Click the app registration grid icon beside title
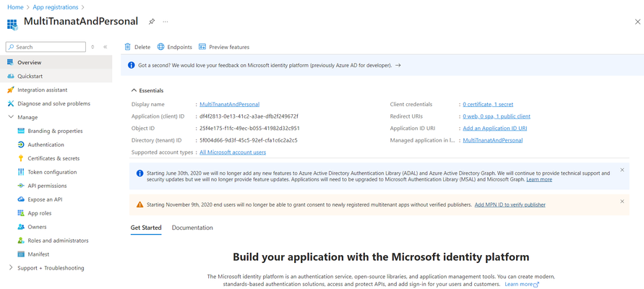The width and height of the screenshot is (644, 289). (12, 25)
